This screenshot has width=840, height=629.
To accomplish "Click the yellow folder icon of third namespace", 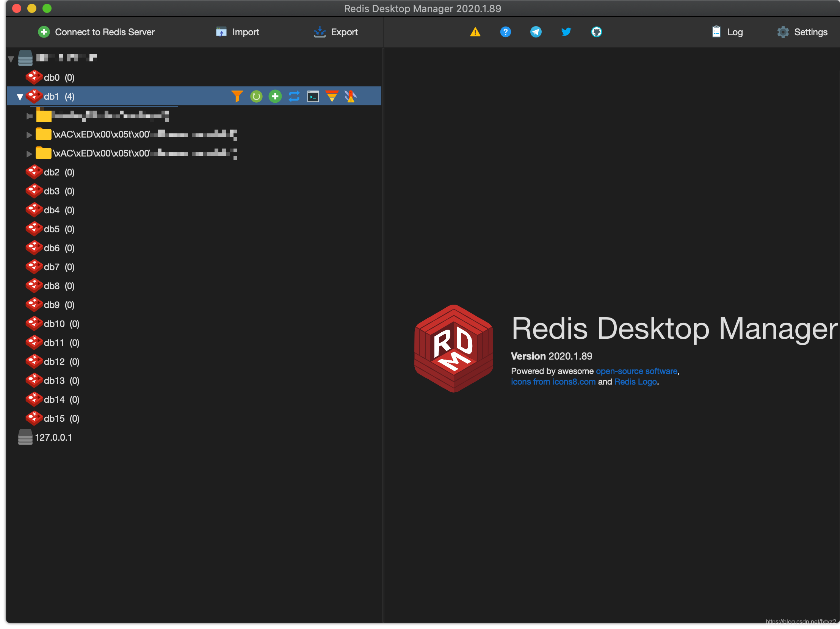I will point(43,153).
